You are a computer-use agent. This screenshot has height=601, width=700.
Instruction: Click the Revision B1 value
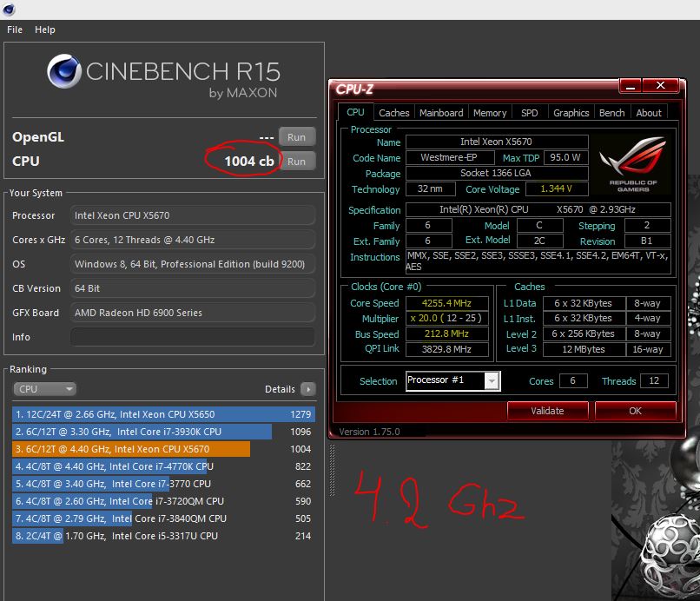(x=647, y=241)
